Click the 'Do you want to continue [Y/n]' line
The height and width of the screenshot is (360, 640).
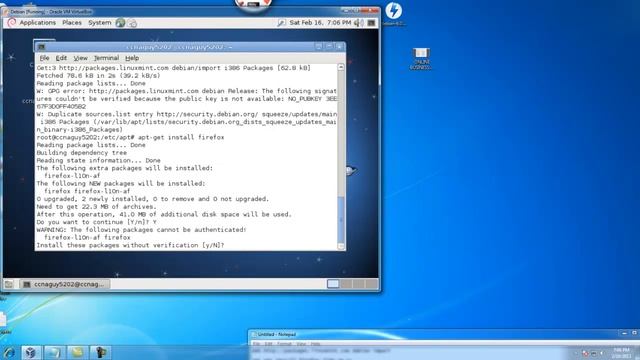click(x=96, y=222)
